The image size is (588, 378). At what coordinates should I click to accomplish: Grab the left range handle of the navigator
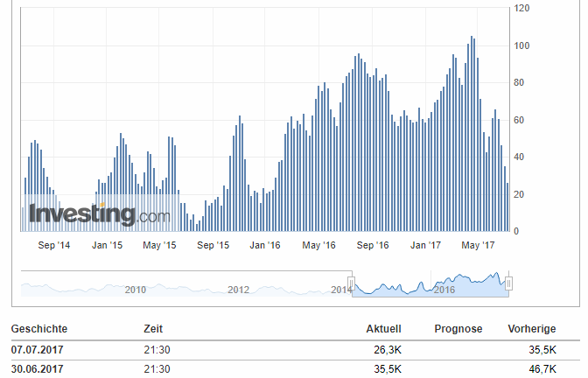pyautogui.click(x=352, y=283)
